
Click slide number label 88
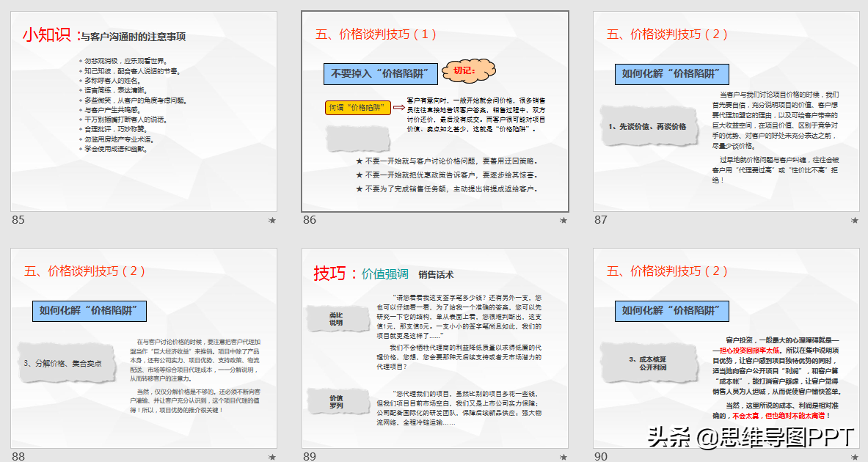tap(18, 456)
